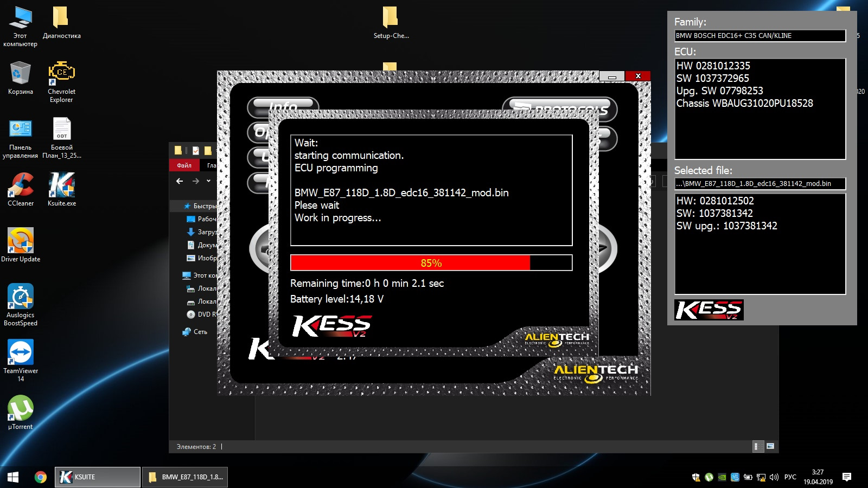Click Alientech logo in progress dialog
This screenshot has width=868, height=488.
[557, 338]
